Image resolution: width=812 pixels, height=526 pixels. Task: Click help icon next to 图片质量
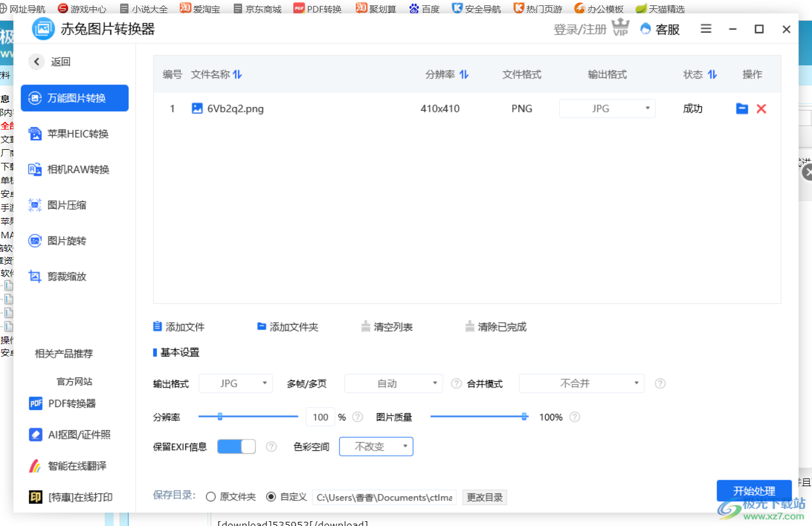pyautogui.click(x=574, y=417)
